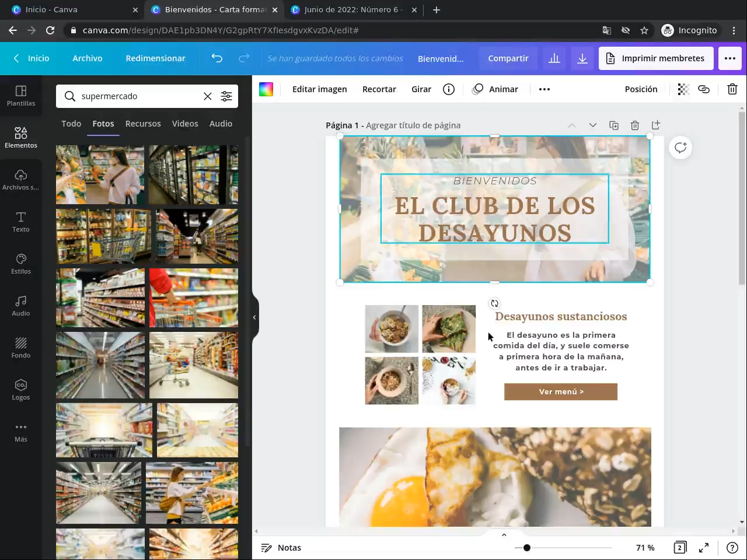Show more options via Más
The height and width of the screenshot is (560, 747).
click(x=21, y=432)
